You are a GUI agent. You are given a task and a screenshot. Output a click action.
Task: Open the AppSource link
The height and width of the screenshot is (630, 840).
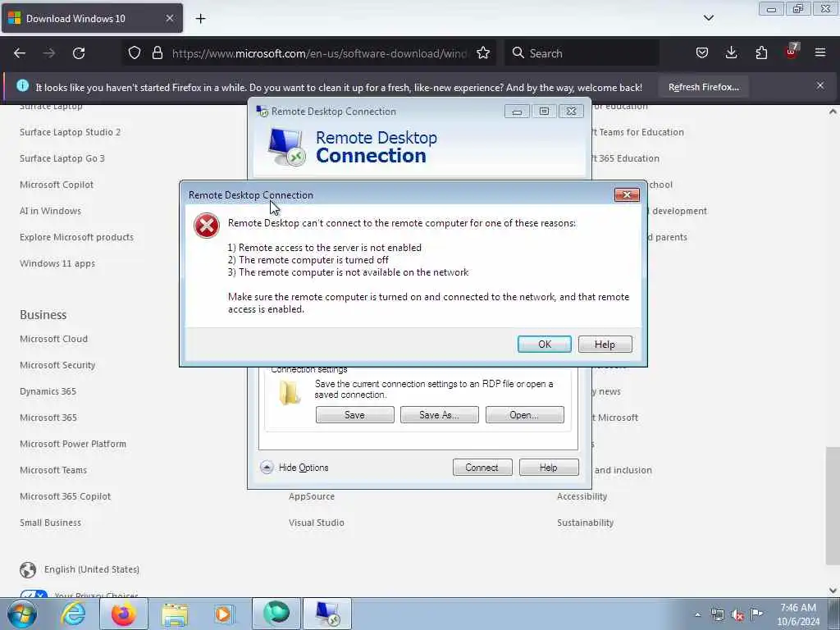(311, 496)
